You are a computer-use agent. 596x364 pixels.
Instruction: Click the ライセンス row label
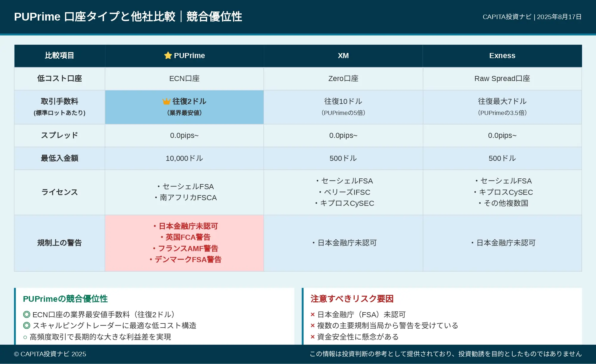pos(60,192)
